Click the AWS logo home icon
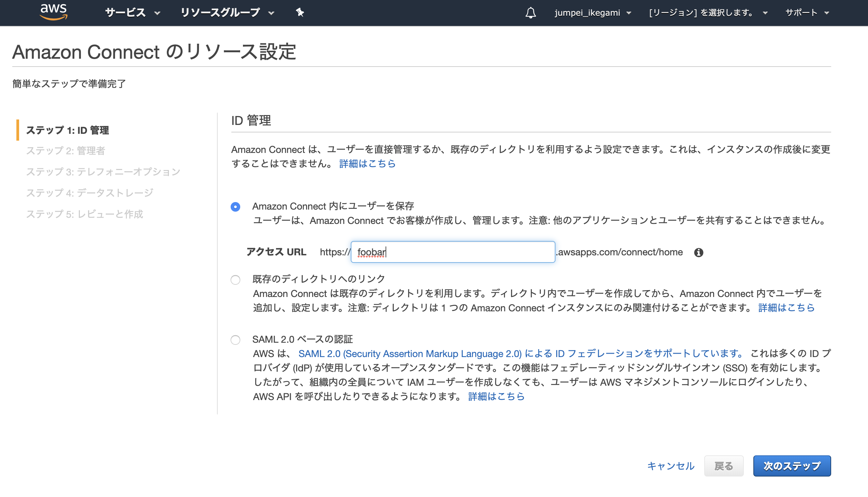This screenshot has height=497, width=868. tap(54, 12)
